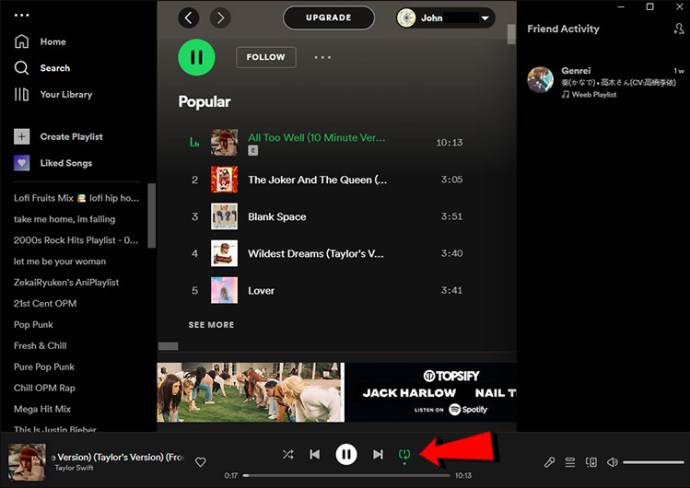
Task: Skip to previous track
Action: tap(315, 454)
